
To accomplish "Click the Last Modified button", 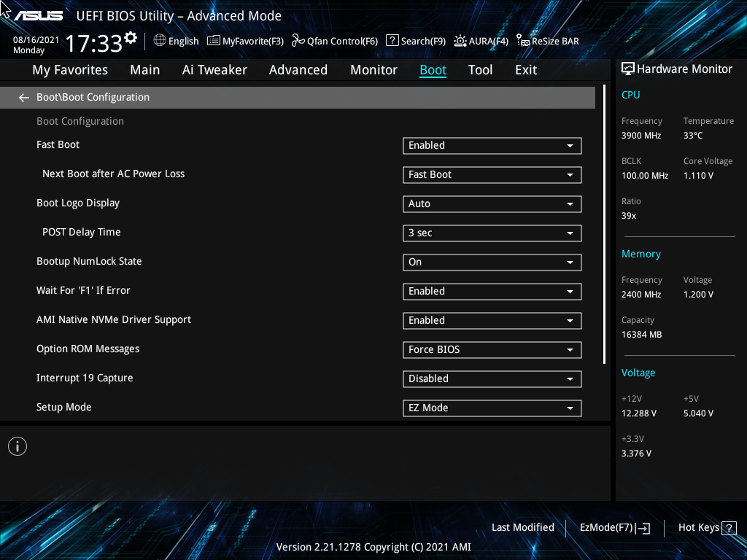I will click(522, 528).
